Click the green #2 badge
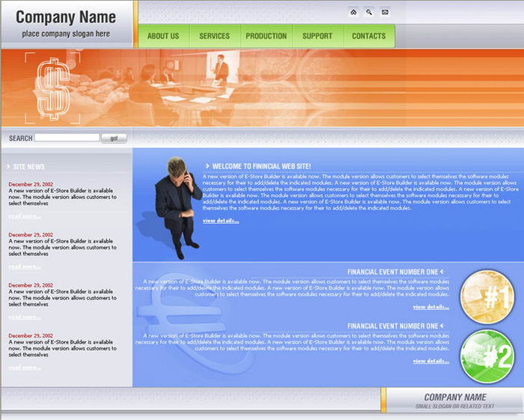524x420 pixels. point(487,356)
